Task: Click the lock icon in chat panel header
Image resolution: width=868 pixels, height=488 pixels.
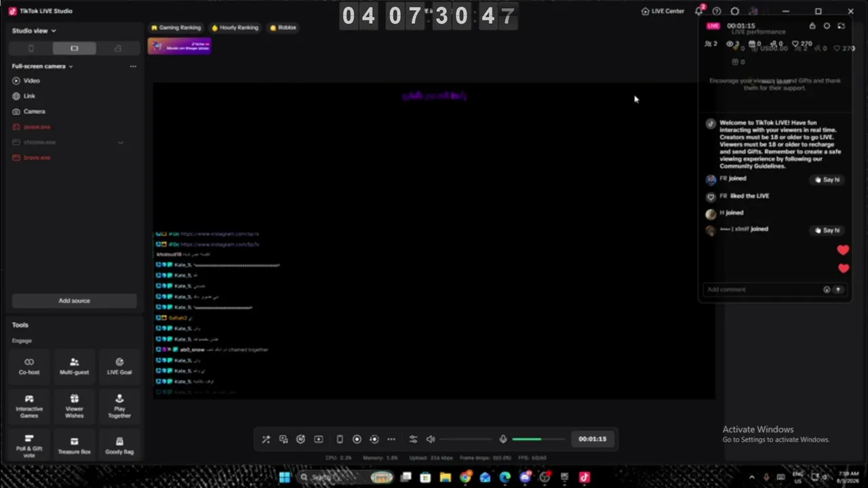Action: [x=812, y=26]
